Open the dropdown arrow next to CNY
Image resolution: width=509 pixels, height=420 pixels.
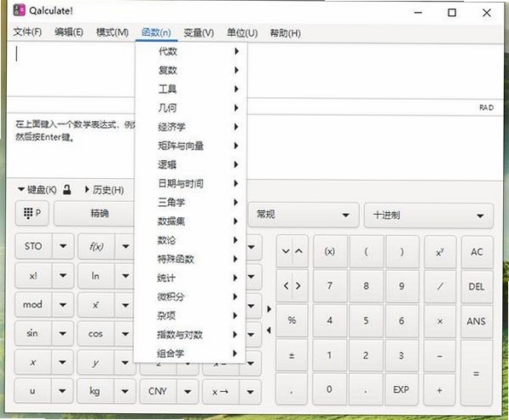(x=188, y=391)
